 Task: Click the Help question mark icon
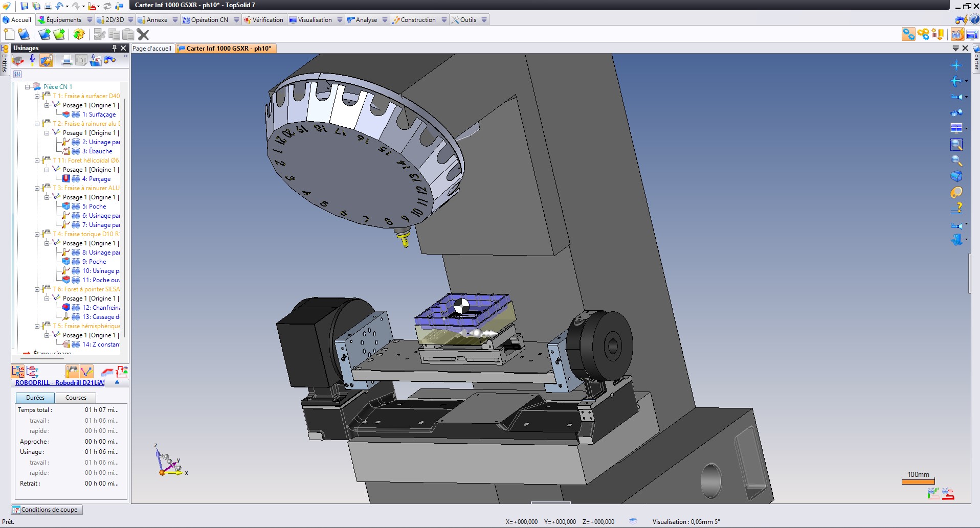(974, 20)
